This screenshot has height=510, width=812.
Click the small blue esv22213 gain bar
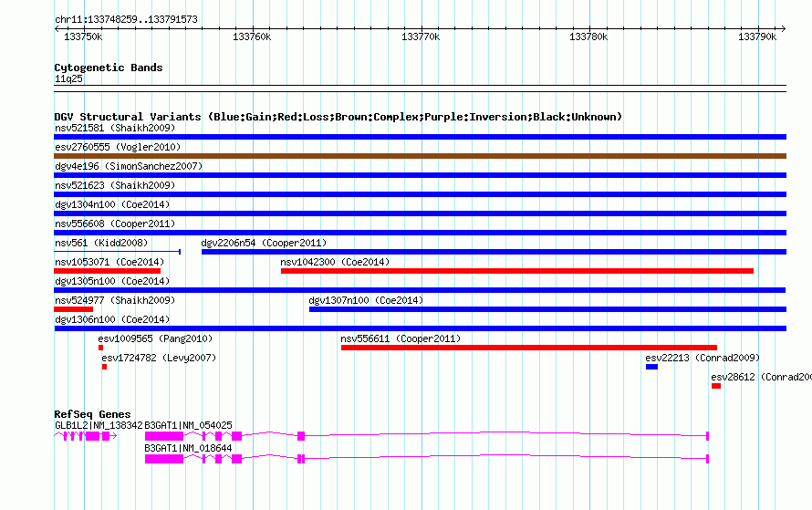click(651, 367)
